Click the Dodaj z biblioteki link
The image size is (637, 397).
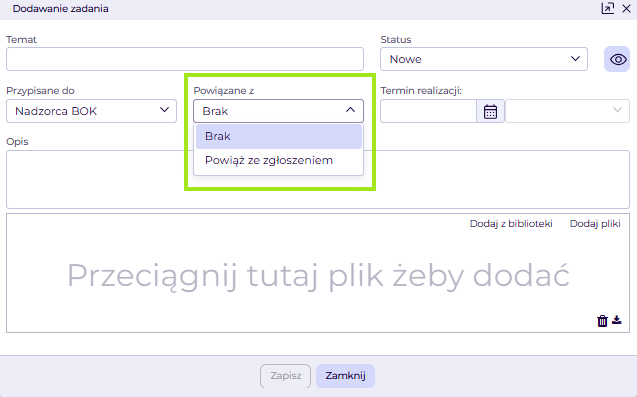511,224
